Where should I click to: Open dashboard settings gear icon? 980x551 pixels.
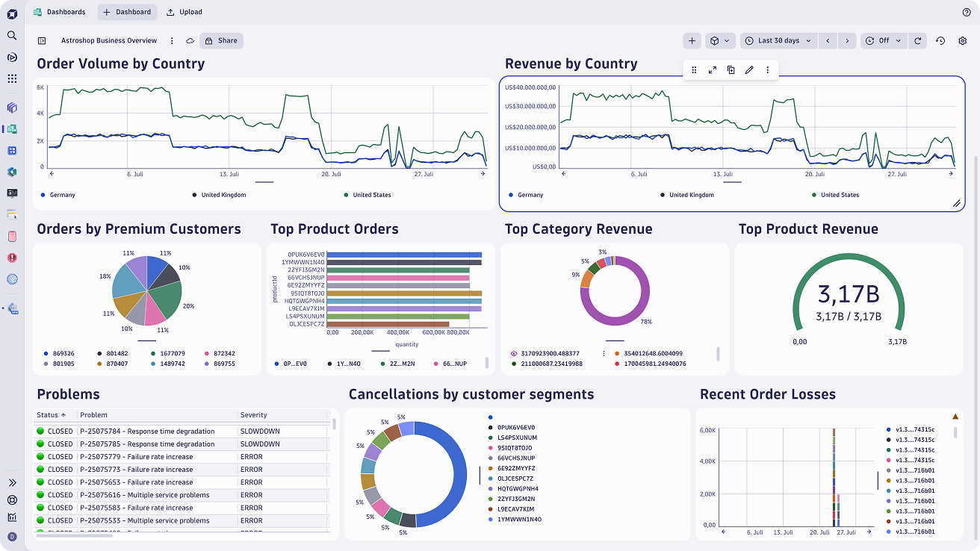[x=962, y=41]
